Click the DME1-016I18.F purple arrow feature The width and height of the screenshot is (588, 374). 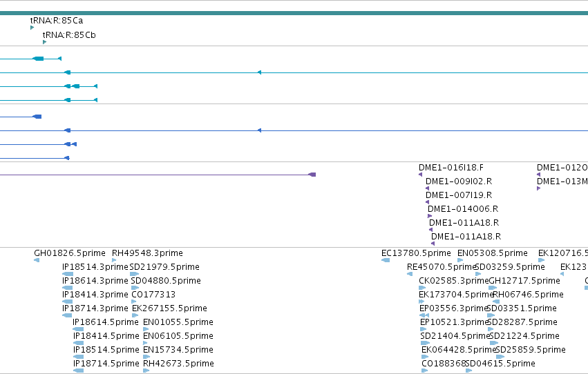[420, 175]
